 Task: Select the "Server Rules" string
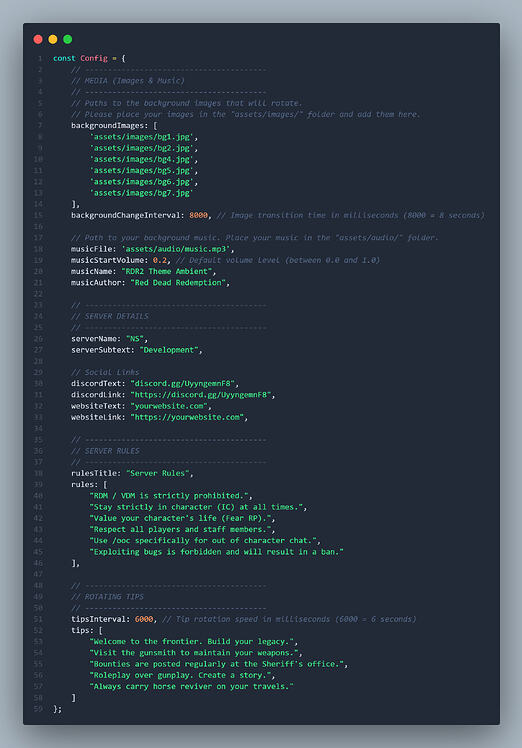pos(157,473)
